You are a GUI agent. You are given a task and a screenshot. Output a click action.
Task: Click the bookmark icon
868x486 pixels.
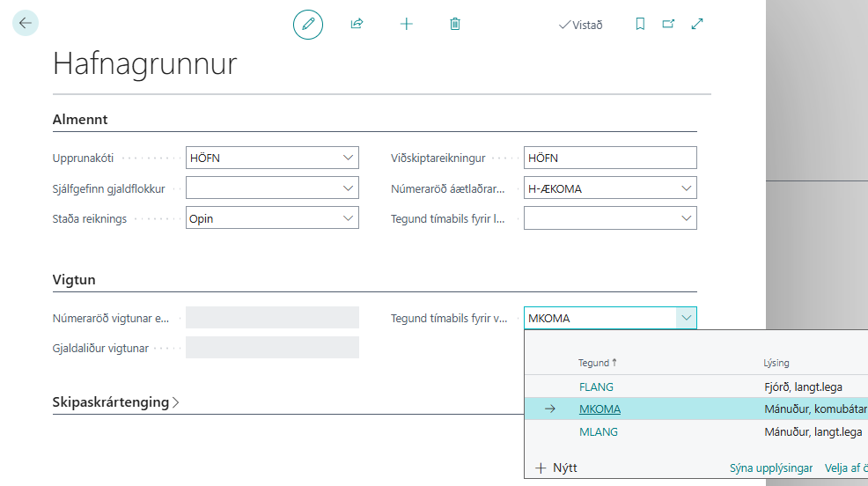(x=640, y=25)
